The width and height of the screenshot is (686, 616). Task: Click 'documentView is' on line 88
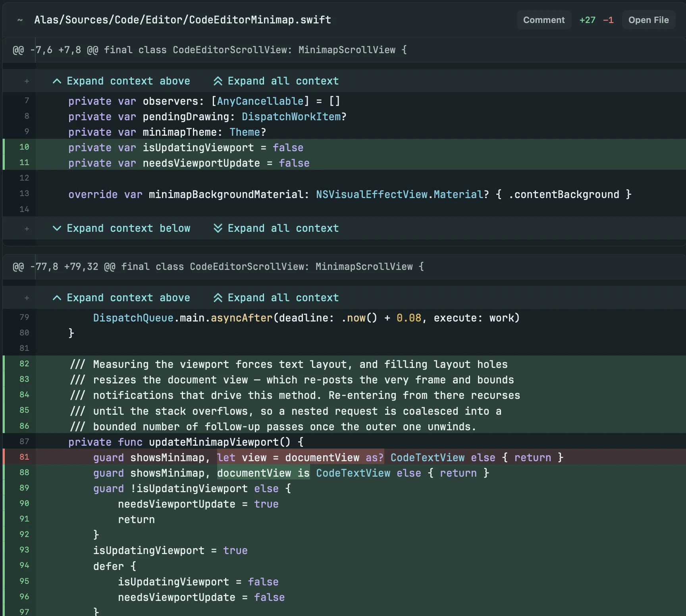click(263, 473)
